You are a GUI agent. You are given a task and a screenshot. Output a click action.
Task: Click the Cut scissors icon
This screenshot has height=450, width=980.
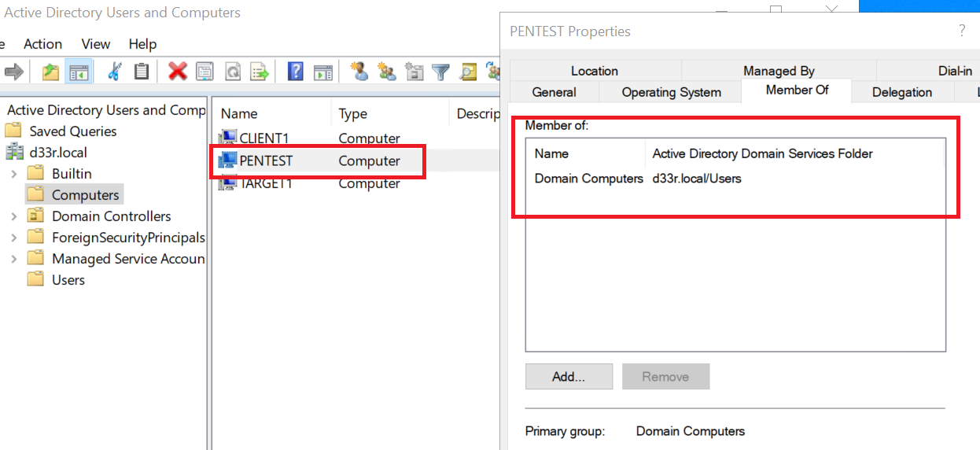115,72
